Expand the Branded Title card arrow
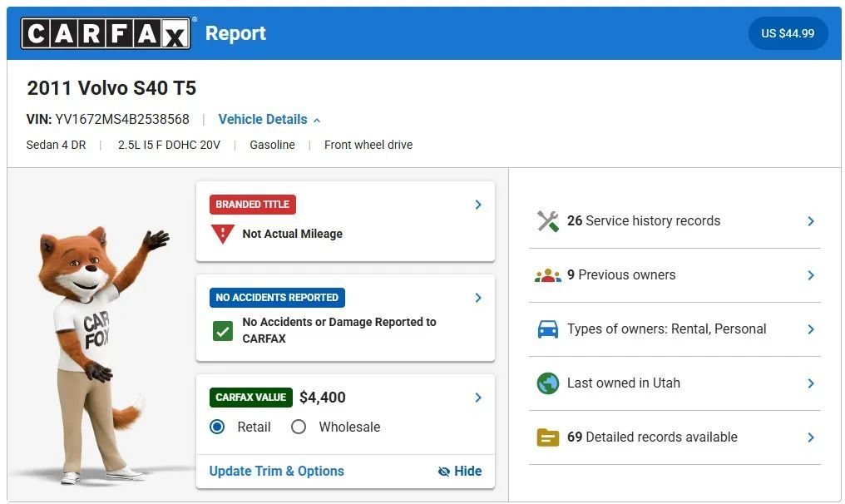 click(x=477, y=205)
